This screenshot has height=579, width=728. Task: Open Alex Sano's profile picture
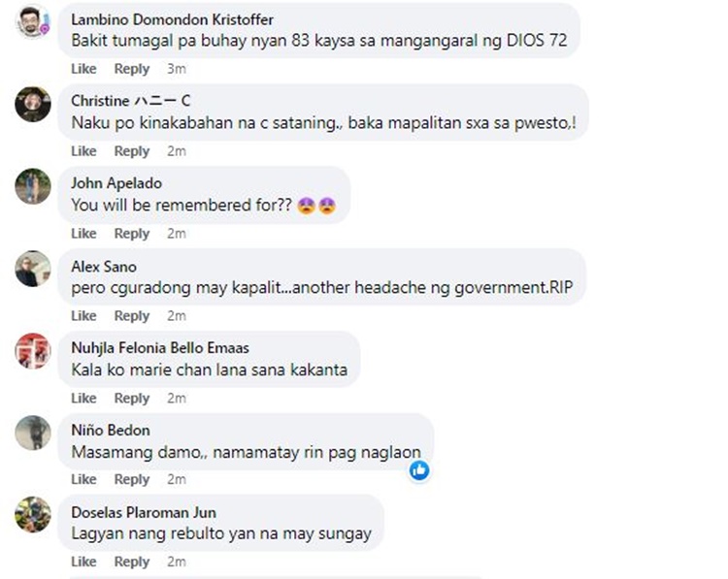tap(33, 269)
